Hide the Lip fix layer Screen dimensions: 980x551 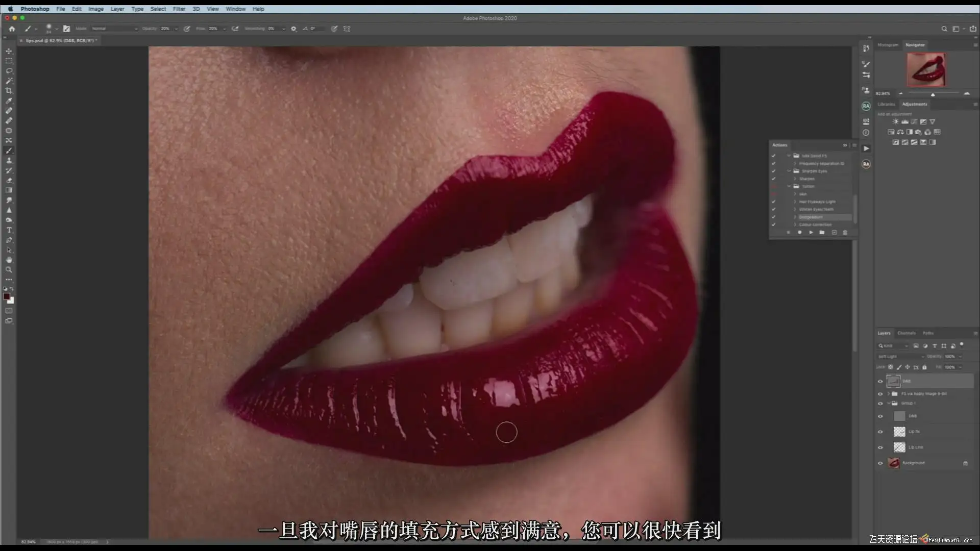(880, 432)
